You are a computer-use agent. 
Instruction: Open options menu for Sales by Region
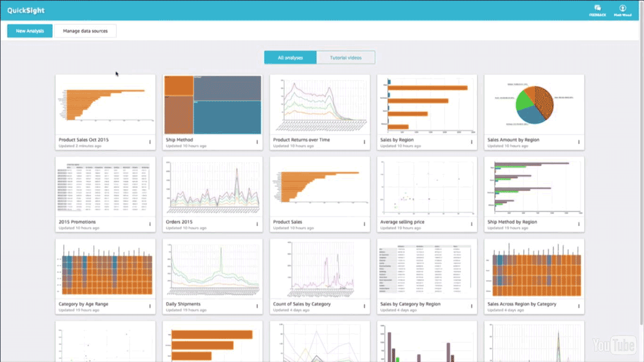[471, 142]
